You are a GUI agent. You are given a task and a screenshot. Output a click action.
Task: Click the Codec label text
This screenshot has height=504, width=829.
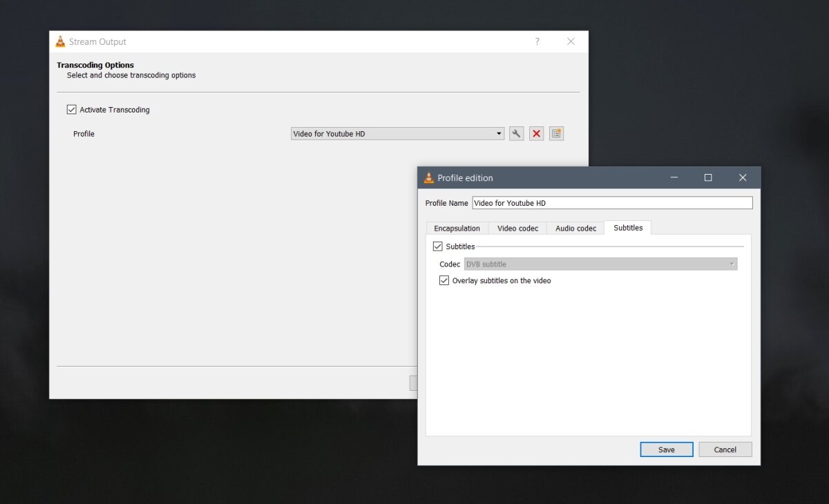coord(450,264)
